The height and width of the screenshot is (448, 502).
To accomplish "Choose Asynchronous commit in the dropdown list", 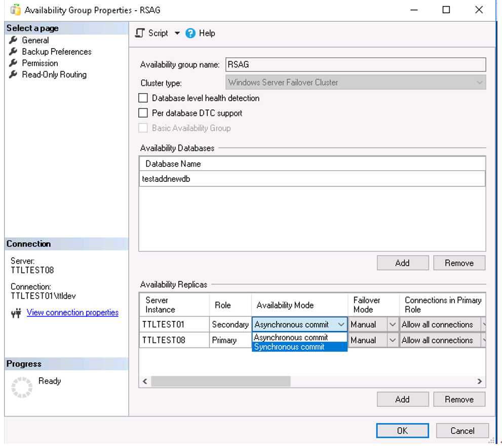I will pos(300,337).
